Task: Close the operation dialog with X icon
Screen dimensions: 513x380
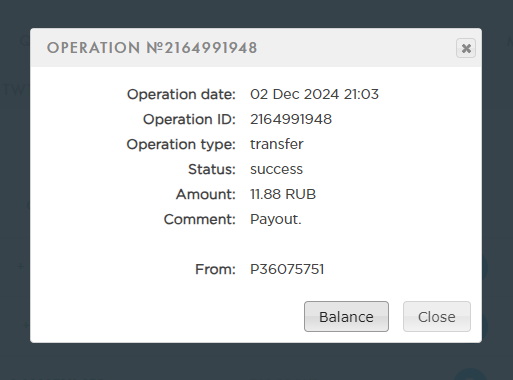Action: coord(466,48)
